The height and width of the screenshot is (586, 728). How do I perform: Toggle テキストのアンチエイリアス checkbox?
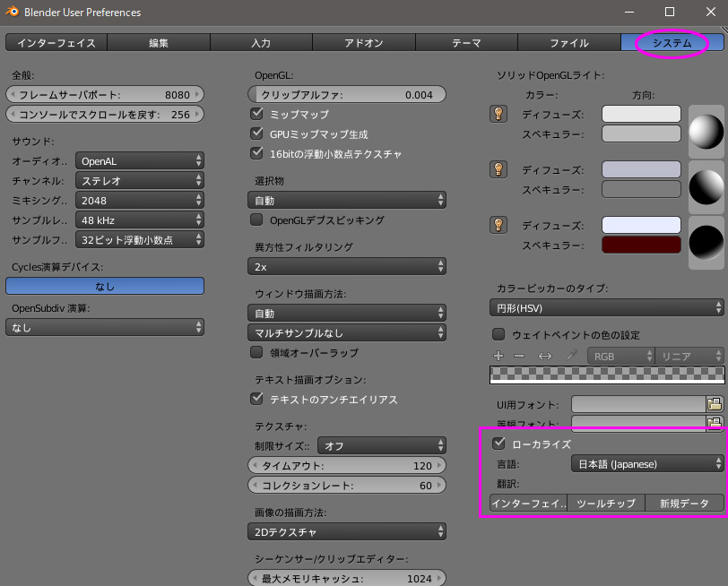(x=256, y=399)
